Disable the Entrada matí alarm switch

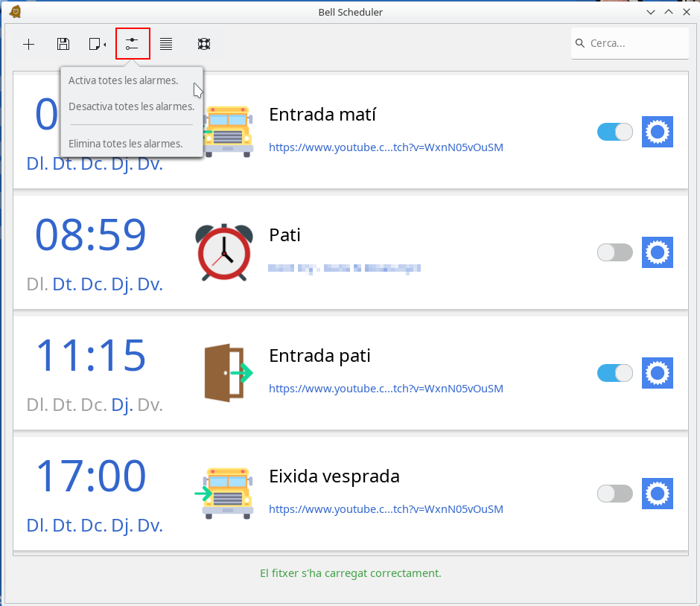tap(614, 132)
